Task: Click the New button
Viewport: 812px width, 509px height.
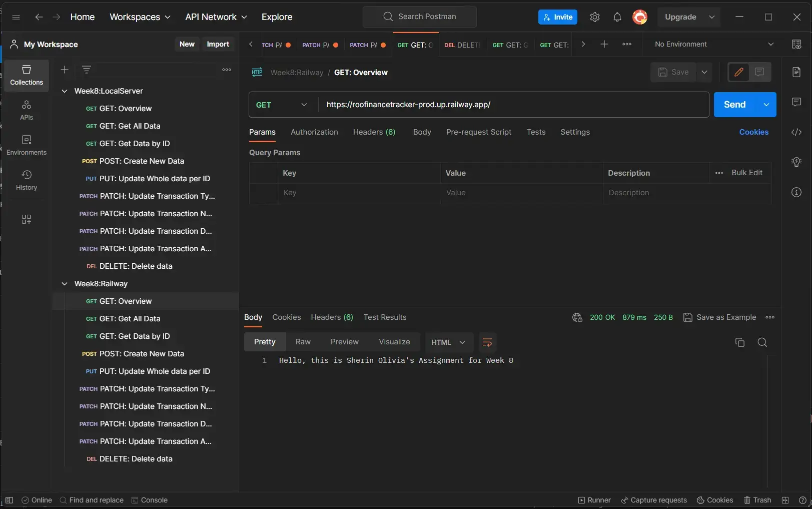Action: (x=187, y=44)
